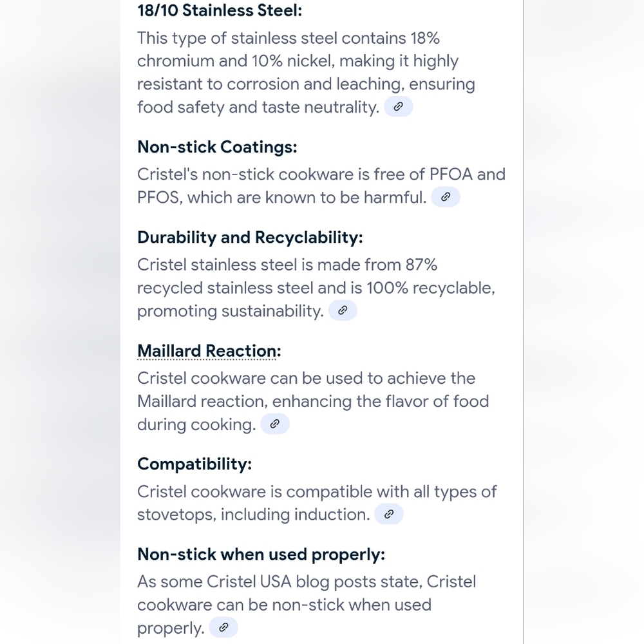The image size is (644, 644).
Task: Click the paragraph about 87% recycled stainless steel
Action: click(x=316, y=288)
